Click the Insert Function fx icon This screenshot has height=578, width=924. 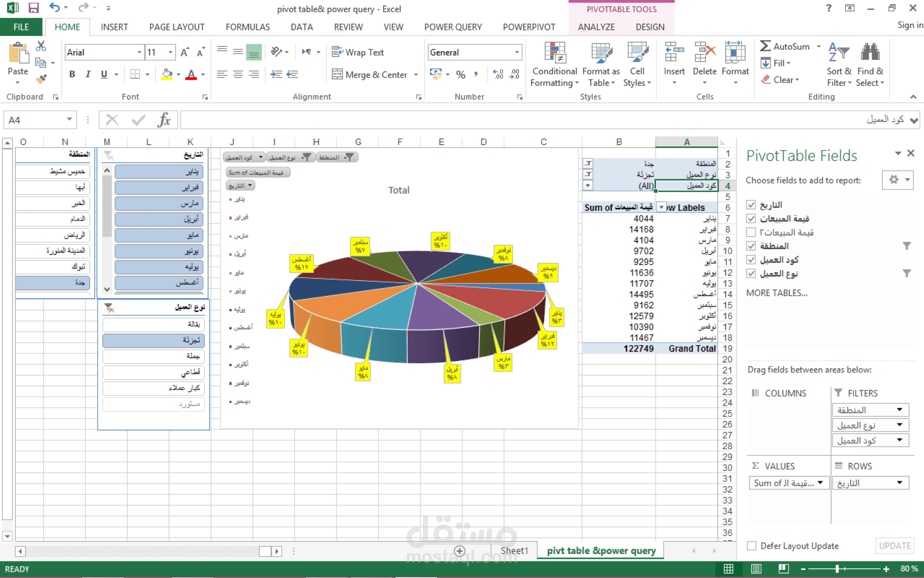(x=164, y=120)
